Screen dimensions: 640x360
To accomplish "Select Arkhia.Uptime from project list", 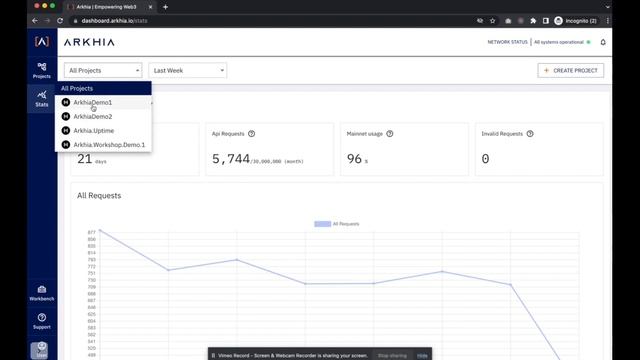I will (103, 131).
